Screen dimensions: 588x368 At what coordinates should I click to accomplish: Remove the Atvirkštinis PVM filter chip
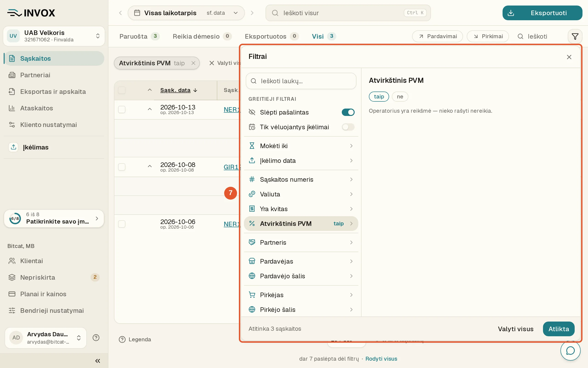coord(193,63)
